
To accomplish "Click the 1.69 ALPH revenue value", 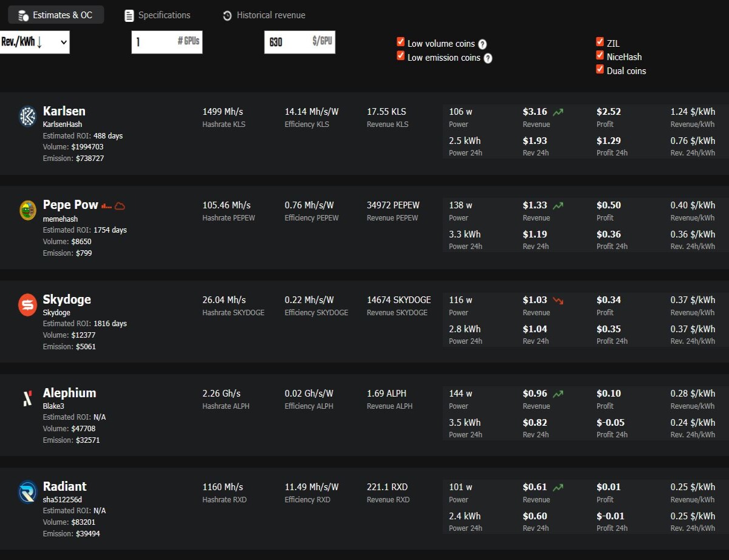I will tap(387, 394).
